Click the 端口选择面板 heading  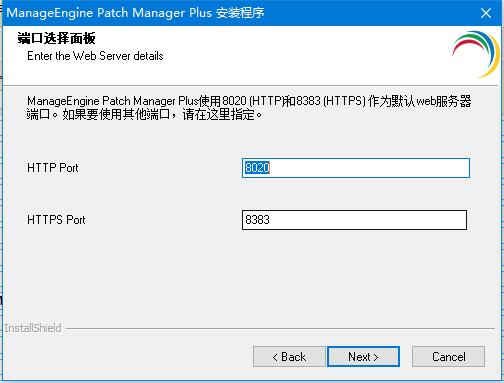click(x=56, y=38)
